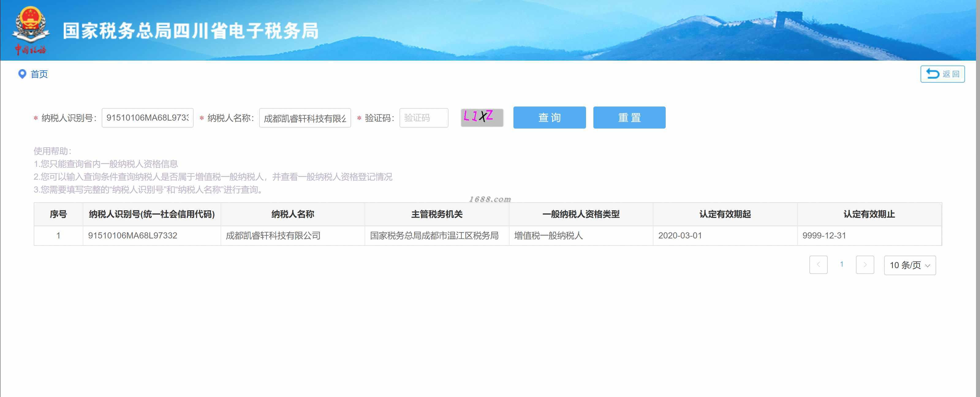Viewport: 980px width, 397px height.
Task: Click into the 验证码 input box
Action: (423, 118)
